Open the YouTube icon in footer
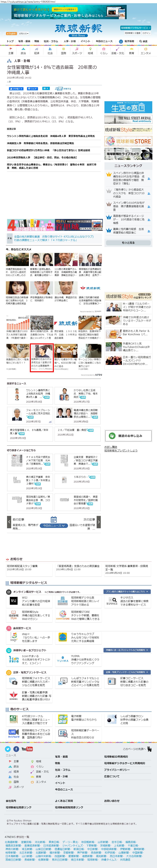 point(27,749)
